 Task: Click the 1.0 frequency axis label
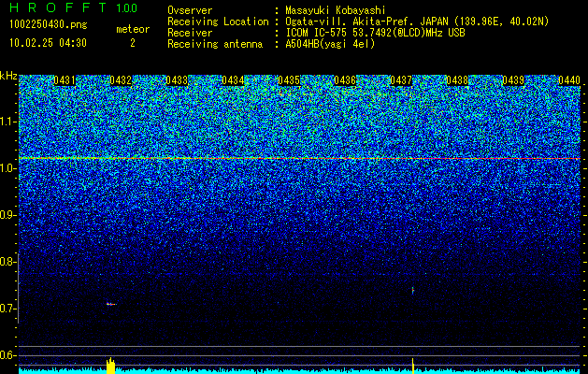7,168
